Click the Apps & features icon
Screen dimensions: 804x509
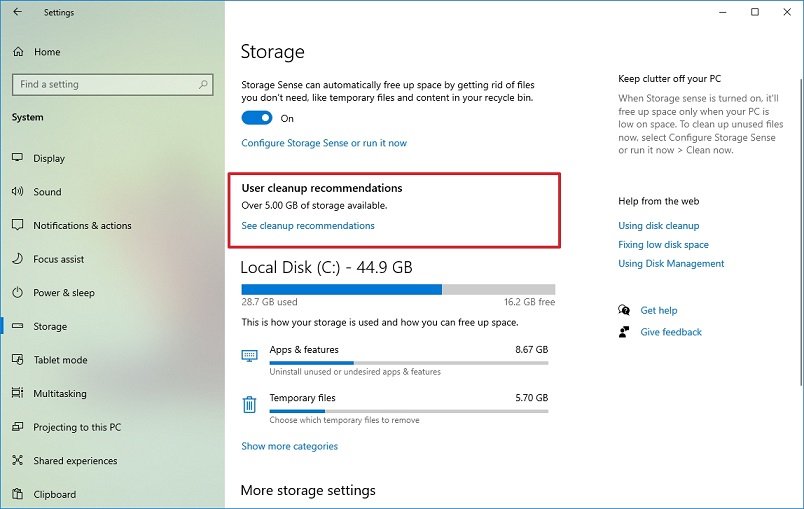click(x=249, y=356)
